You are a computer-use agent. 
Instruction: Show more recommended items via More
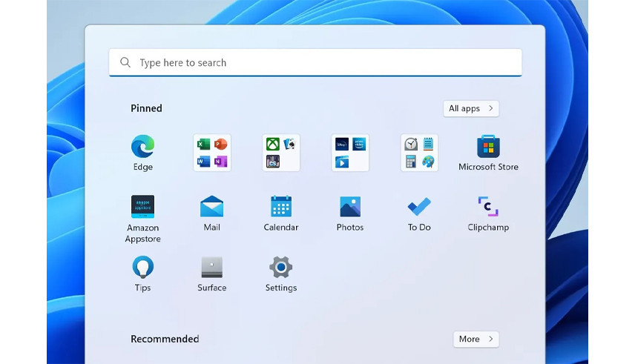(476, 339)
